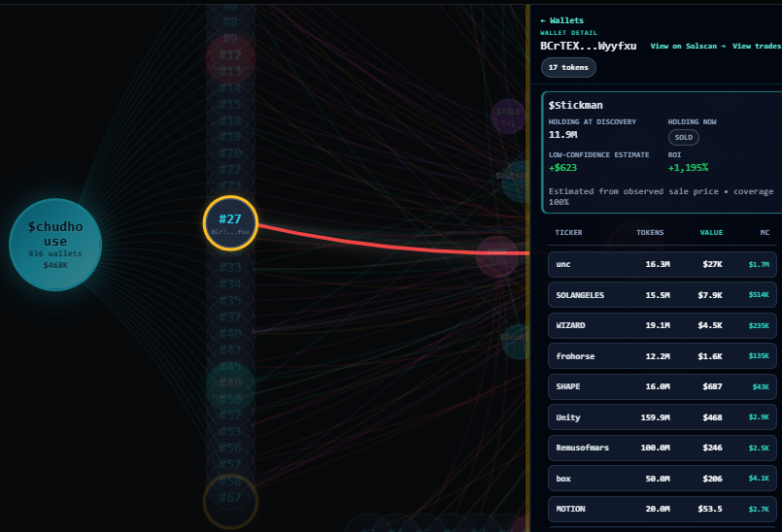Select the Remusofmars token row
The width and height of the screenshot is (782, 532).
tap(663, 448)
